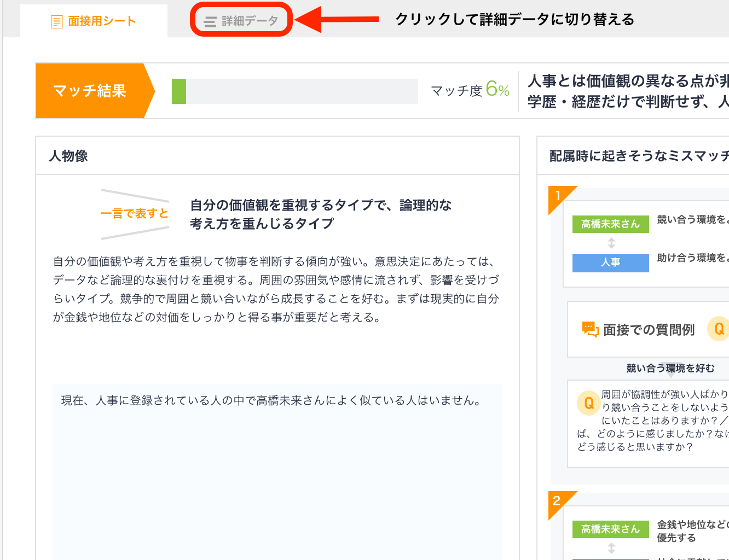Click the green match degree progress bar
The height and width of the screenshot is (560, 729).
click(179, 91)
